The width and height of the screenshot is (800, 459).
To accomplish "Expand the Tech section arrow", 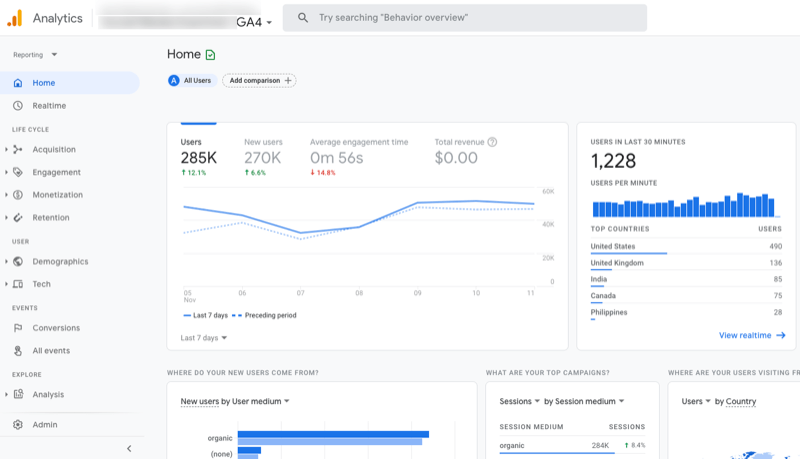I will coord(6,284).
